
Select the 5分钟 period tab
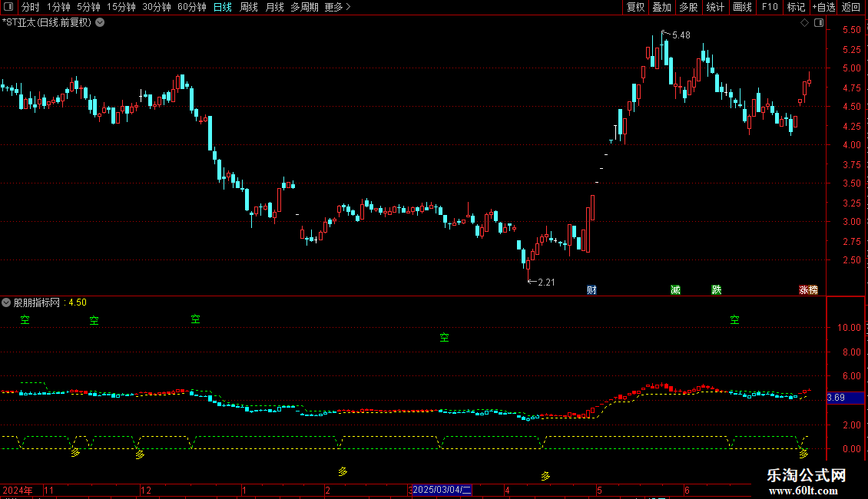pyautogui.click(x=88, y=7)
